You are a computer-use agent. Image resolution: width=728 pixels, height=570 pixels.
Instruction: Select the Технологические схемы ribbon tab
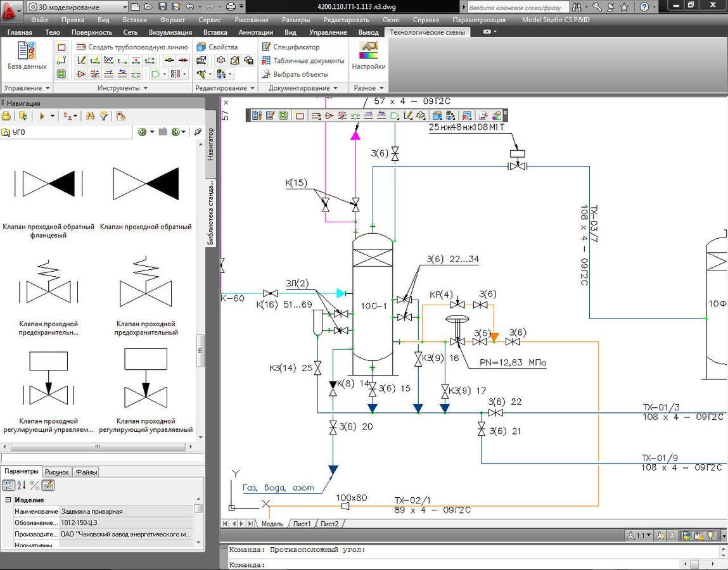point(427,32)
